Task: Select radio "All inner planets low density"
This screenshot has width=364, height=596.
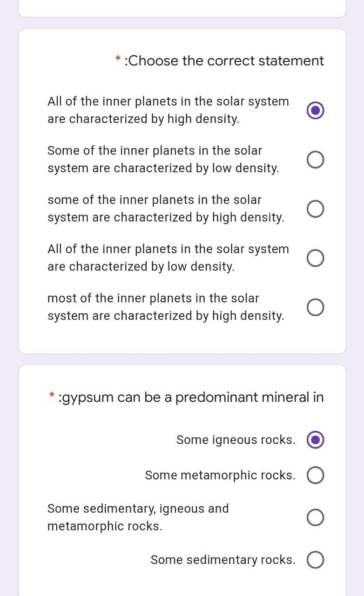Action: (316, 258)
